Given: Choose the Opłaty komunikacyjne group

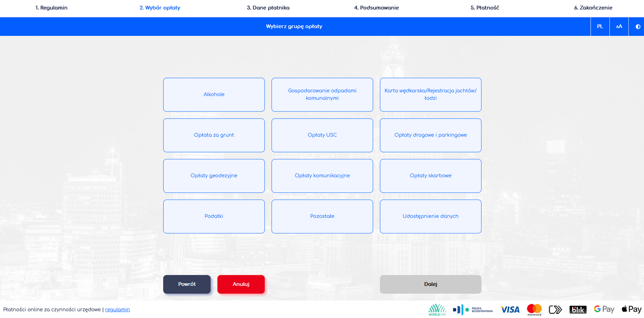Looking at the screenshot, I should click(x=322, y=176).
